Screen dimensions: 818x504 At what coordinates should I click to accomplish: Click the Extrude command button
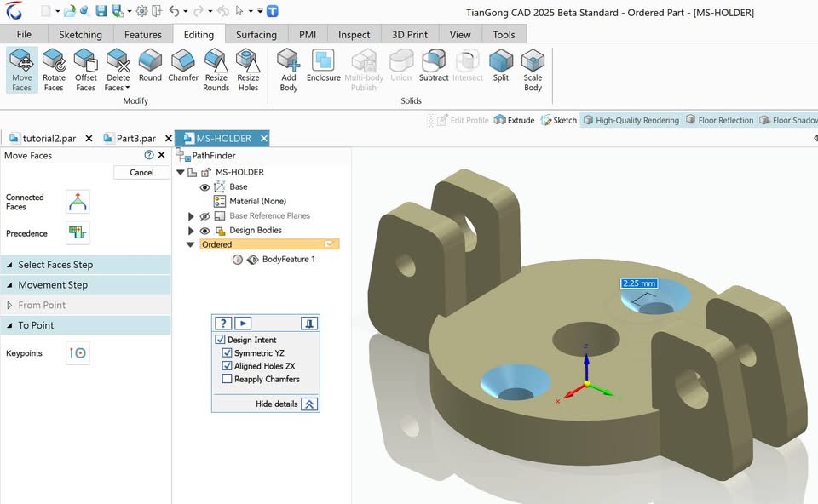[x=515, y=120]
